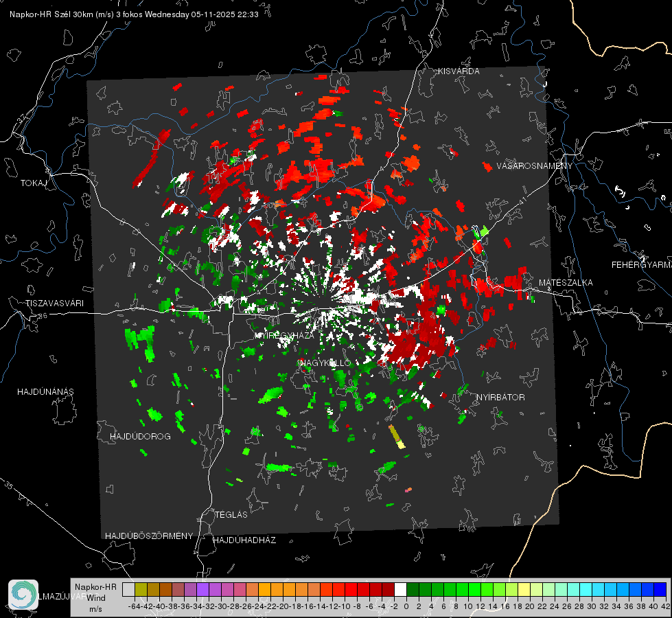Click the HAJDUNANAS town label
The height and width of the screenshot is (618, 672).
click(x=45, y=392)
